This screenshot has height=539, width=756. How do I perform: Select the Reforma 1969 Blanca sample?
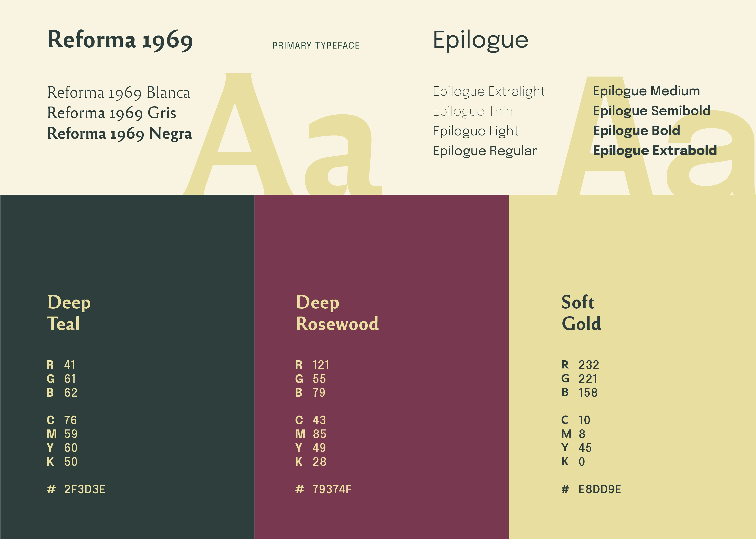point(119,92)
